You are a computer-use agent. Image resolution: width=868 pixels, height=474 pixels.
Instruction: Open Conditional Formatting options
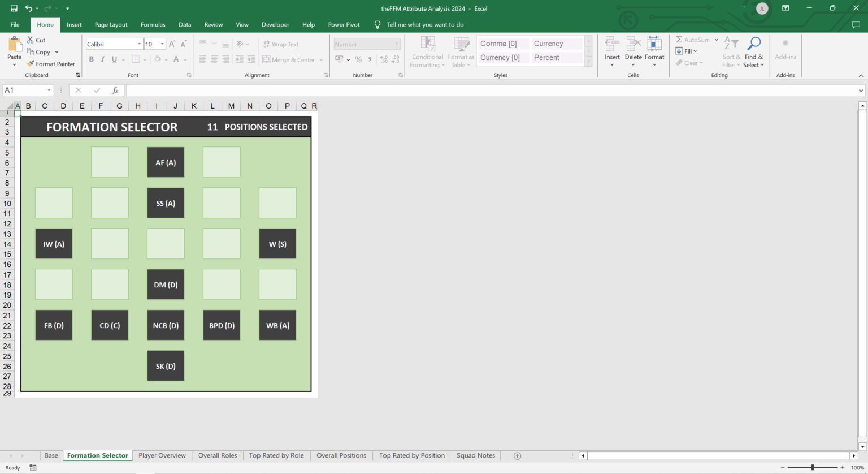(427, 52)
